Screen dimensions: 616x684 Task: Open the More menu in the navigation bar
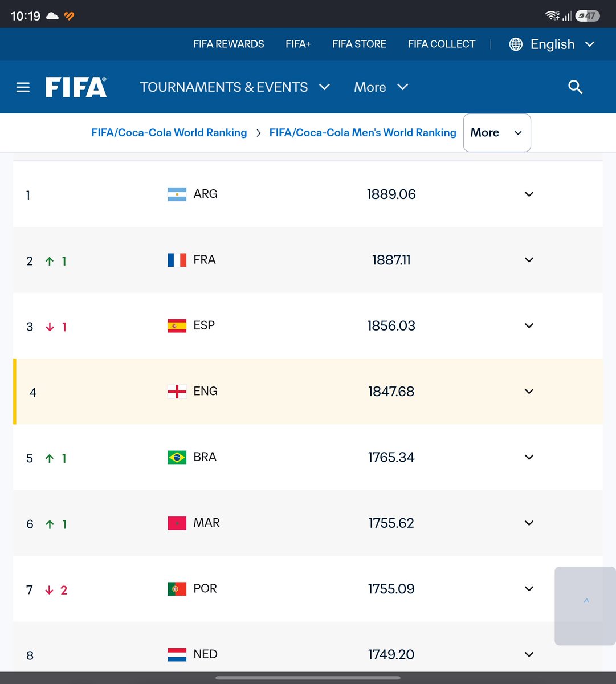[x=381, y=87]
